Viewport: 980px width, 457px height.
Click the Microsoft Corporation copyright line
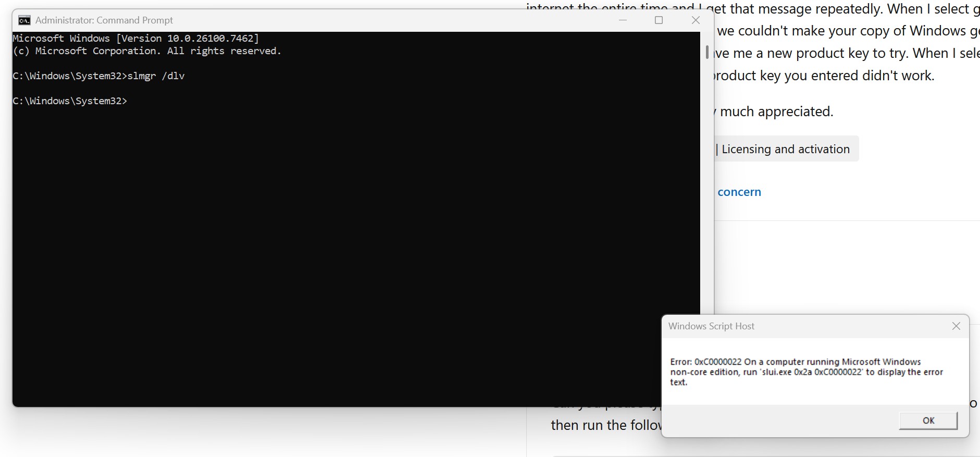click(x=147, y=51)
